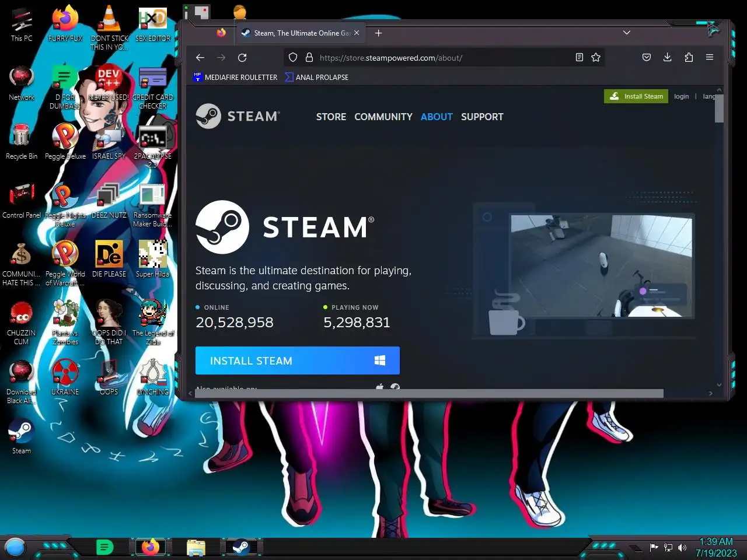Select the Network desktop icon
This screenshot has height=560, width=747.
[22, 83]
